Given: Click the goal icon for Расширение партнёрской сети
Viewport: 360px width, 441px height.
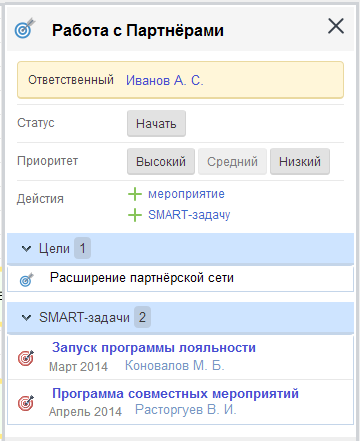Looking at the screenshot, I should click(x=26, y=280).
